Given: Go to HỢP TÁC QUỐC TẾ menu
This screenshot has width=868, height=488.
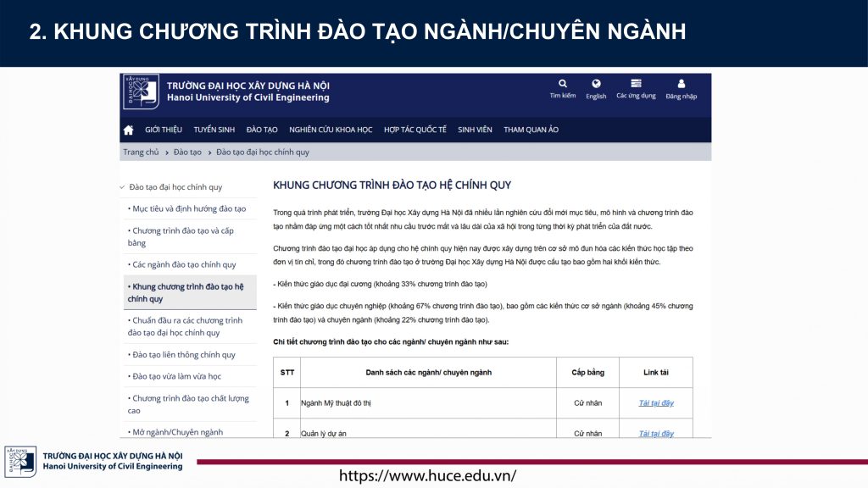Looking at the screenshot, I should (x=415, y=130).
